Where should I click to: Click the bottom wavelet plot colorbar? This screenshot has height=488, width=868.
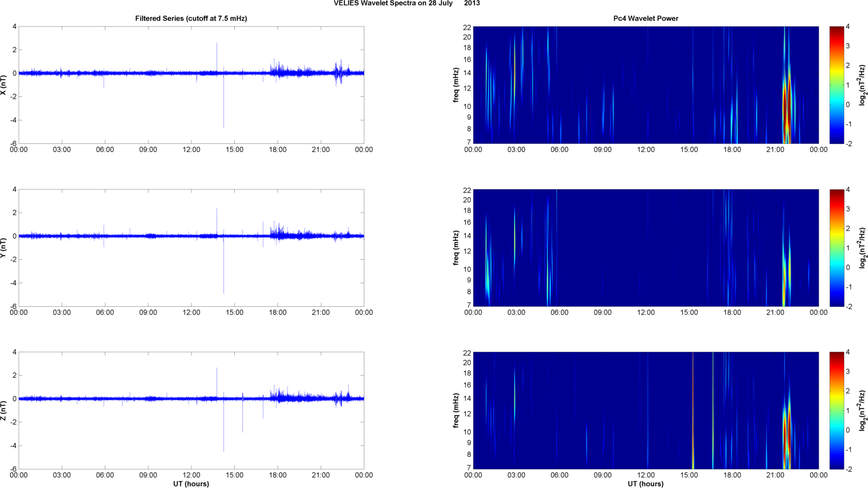tap(836, 411)
